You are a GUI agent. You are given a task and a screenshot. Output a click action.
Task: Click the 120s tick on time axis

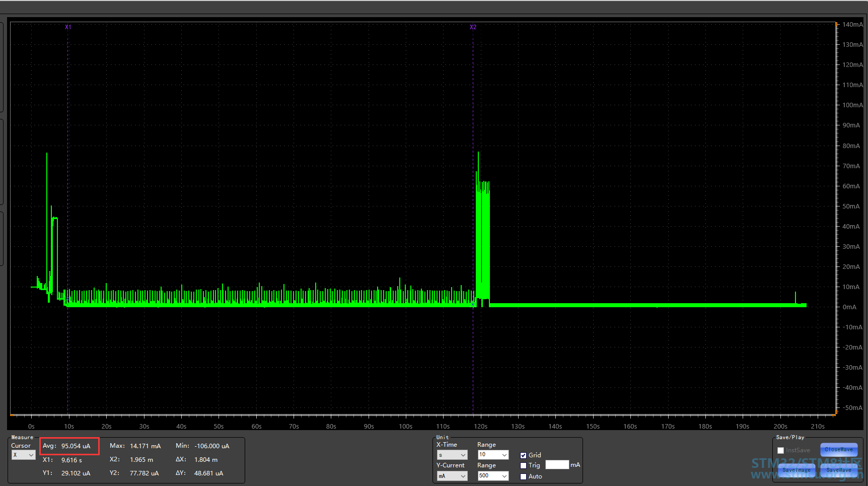(x=480, y=427)
